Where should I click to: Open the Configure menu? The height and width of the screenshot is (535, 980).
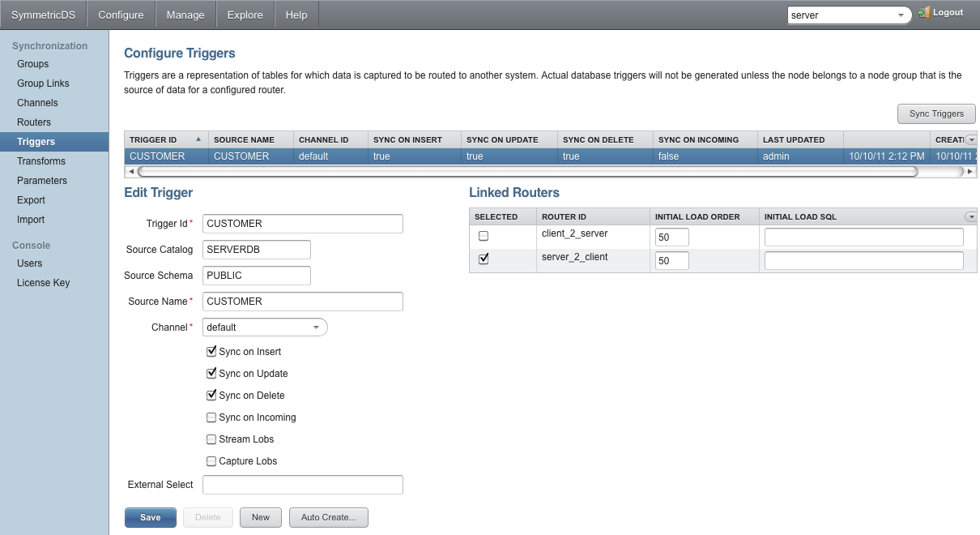pyautogui.click(x=121, y=15)
